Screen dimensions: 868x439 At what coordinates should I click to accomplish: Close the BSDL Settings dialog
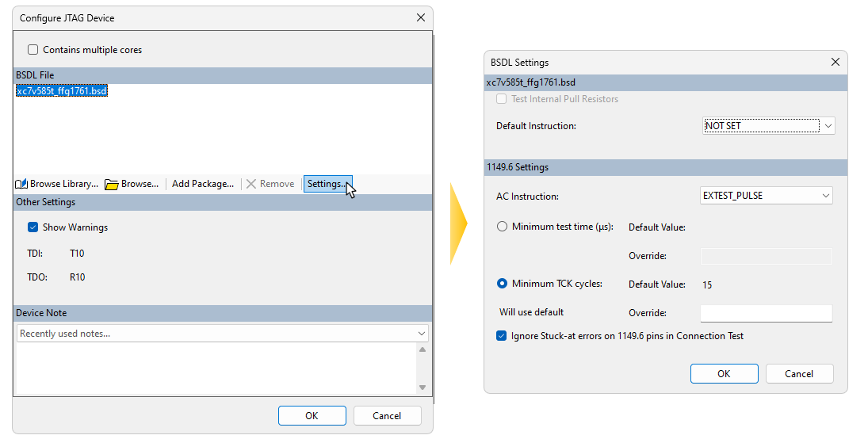(x=835, y=62)
